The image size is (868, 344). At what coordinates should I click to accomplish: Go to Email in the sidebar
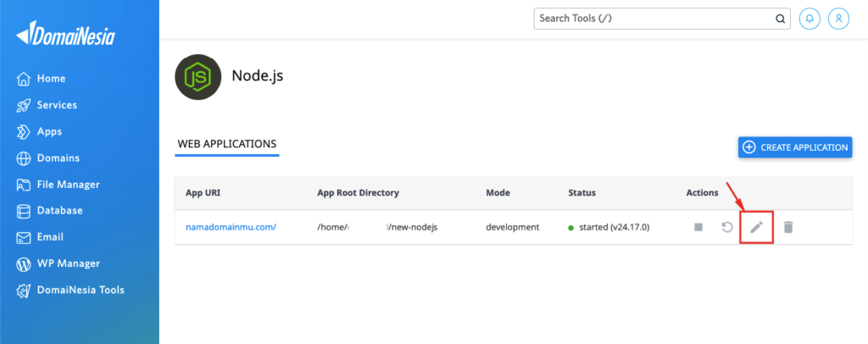click(x=50, y=236)
